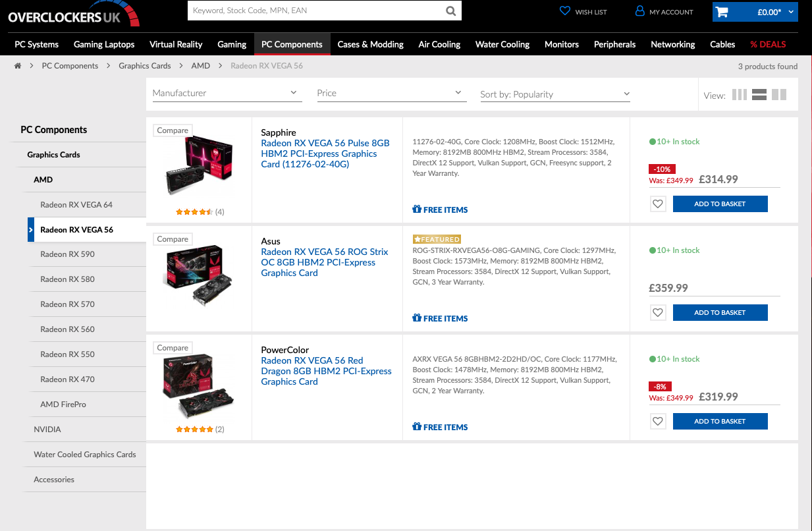View FREE ITEMS for PowerColor card
Screen dimensions: 812x531
click(x=440, y=427)
